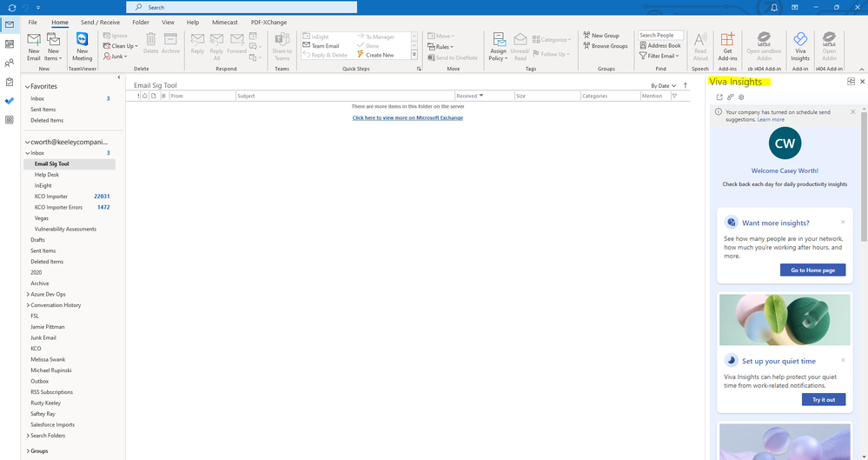Expand the Groups section
The height and width of the screenshot is (460, 868).
(x=28, y=451)
